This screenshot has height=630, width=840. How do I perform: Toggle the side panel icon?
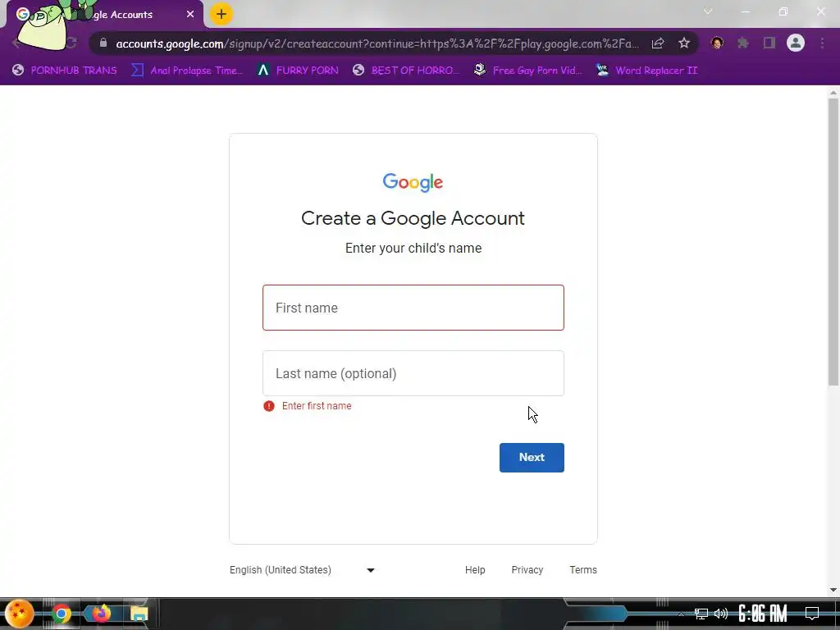pos(769,43)
